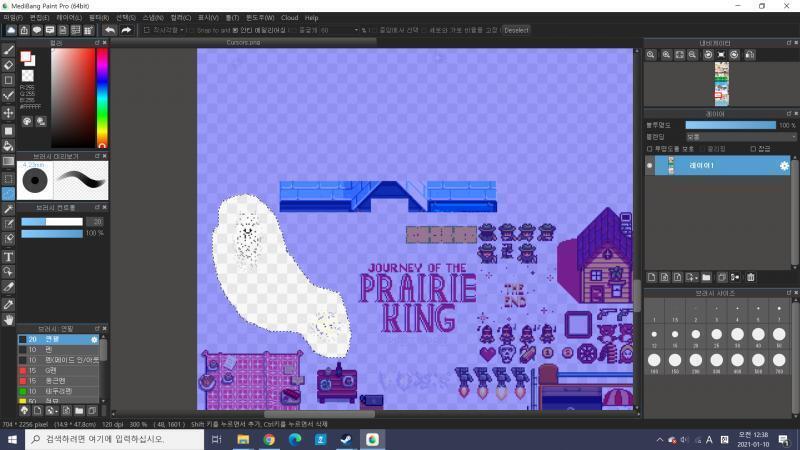This screenshot has width=800, height=450.
Task: Select the Gradient tool
Action: (x=9, y=161)
